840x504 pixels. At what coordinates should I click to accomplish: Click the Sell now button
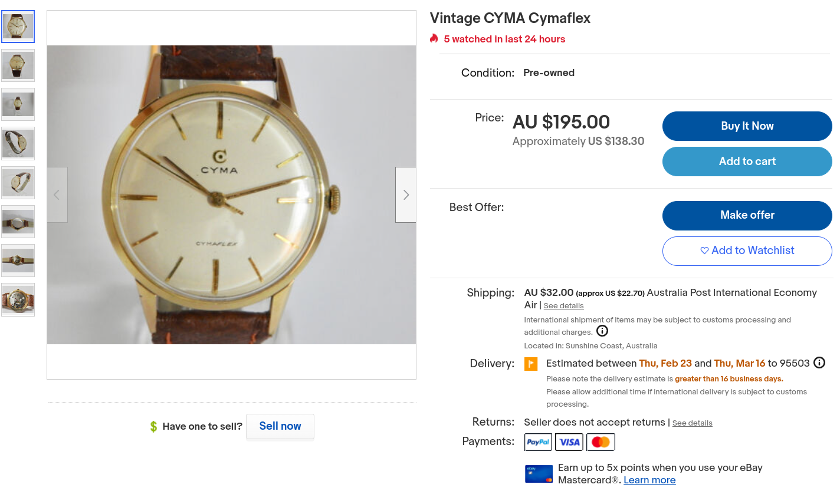click(x=280, y=426)
